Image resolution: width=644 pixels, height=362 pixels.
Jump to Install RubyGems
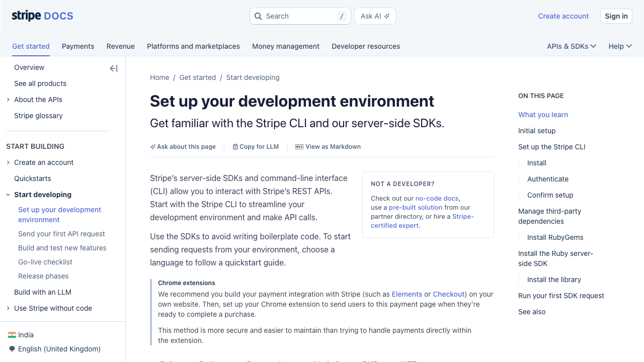[x=555, y=237]
